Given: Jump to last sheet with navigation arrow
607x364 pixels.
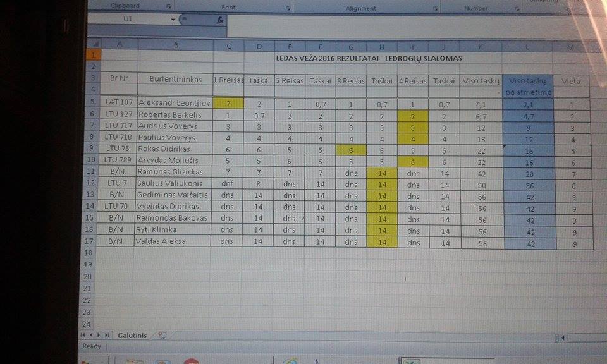Looking at the screenshot, I should point(106,335).
